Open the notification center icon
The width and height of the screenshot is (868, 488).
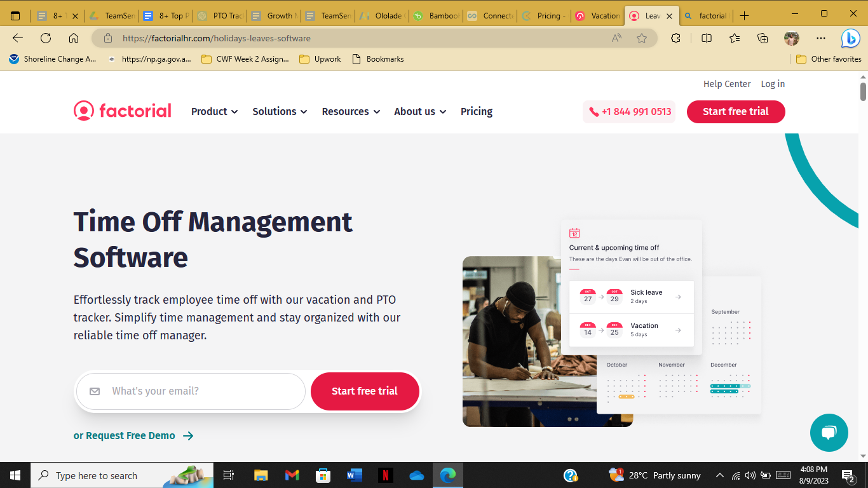pos(848,475)
